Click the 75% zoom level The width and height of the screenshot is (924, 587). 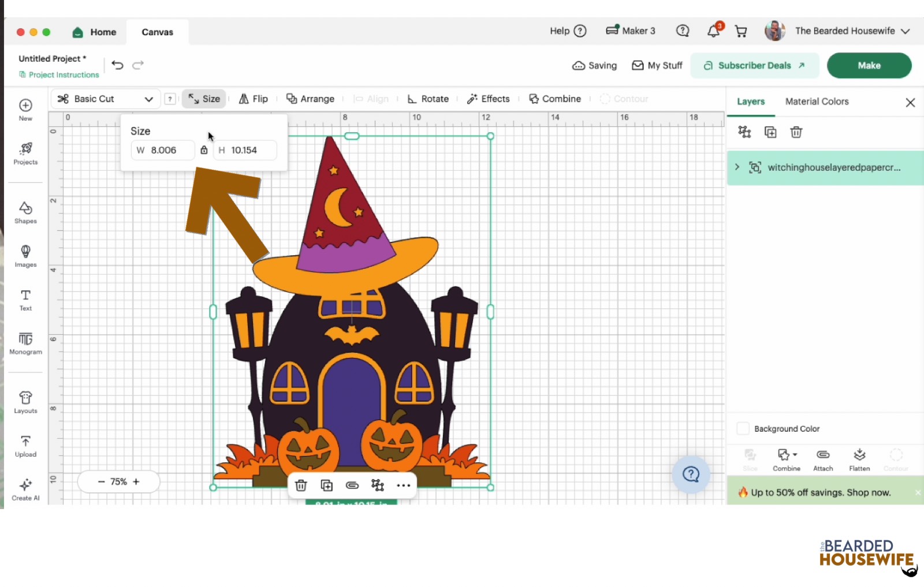click(x=119, y=482)
